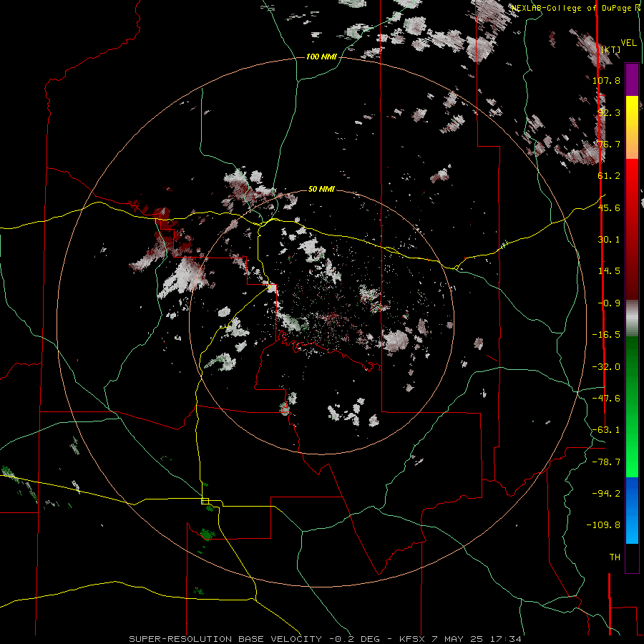
Task: Click the -109.8 scale value
Action: click(x=604, y=525)
